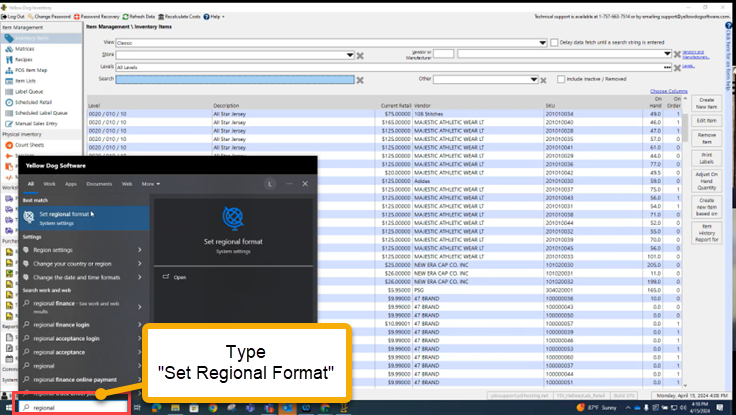The width and height of the screenshot is (736, 415).
Task: Clear the Store filter with X icon
Action: [360, 56]
